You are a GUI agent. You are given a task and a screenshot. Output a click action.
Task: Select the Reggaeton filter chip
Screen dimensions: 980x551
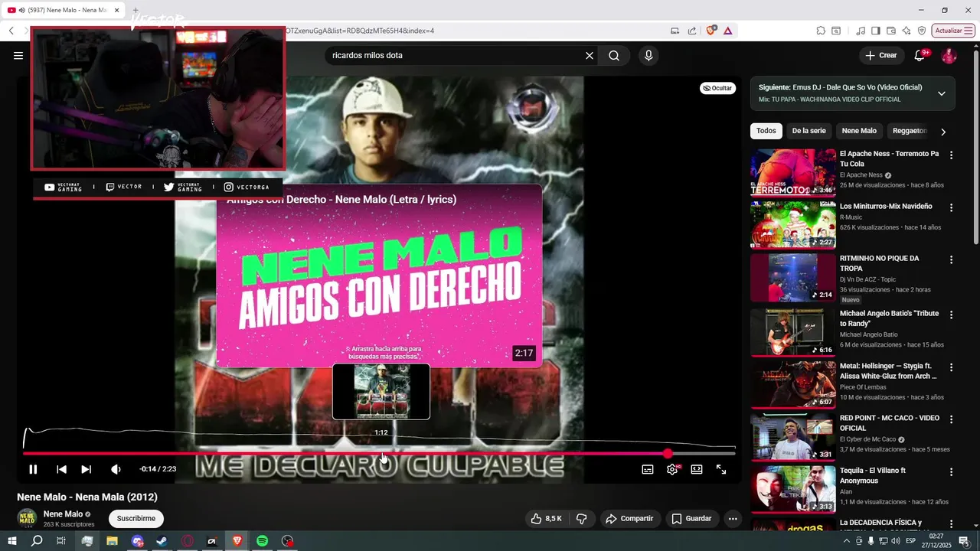click(x=910, y=131)
